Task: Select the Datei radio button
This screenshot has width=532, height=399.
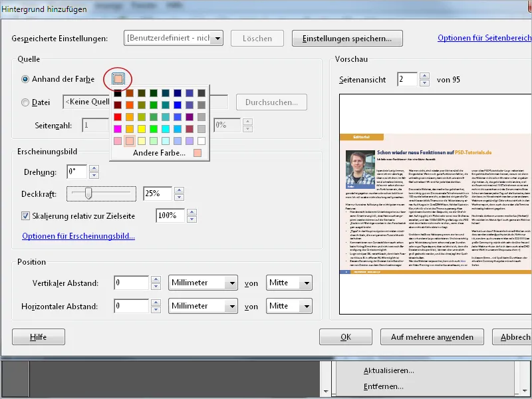Action: pyautogui.click(x=25, y=102)
